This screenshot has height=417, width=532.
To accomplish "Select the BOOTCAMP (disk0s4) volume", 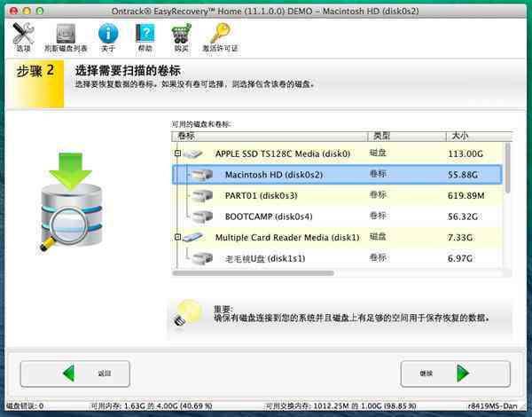I will [x=337, y=216].
